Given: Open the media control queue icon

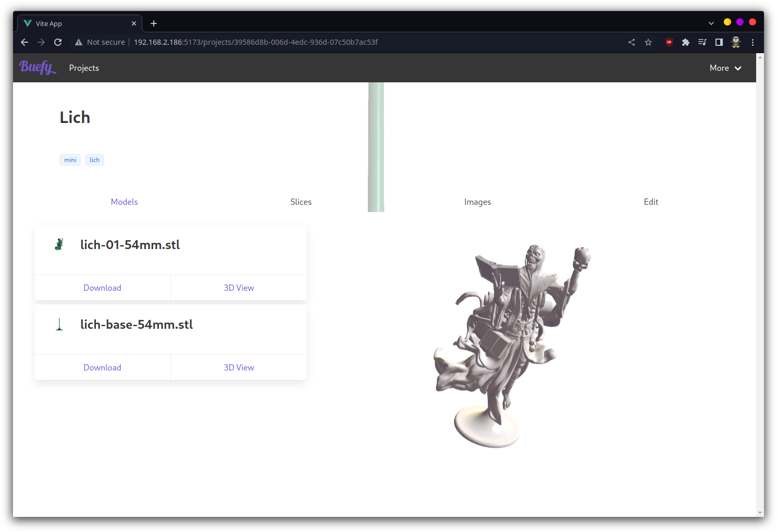Looking at the screenshot, I should pyautogui.click(x=702, y=42).
